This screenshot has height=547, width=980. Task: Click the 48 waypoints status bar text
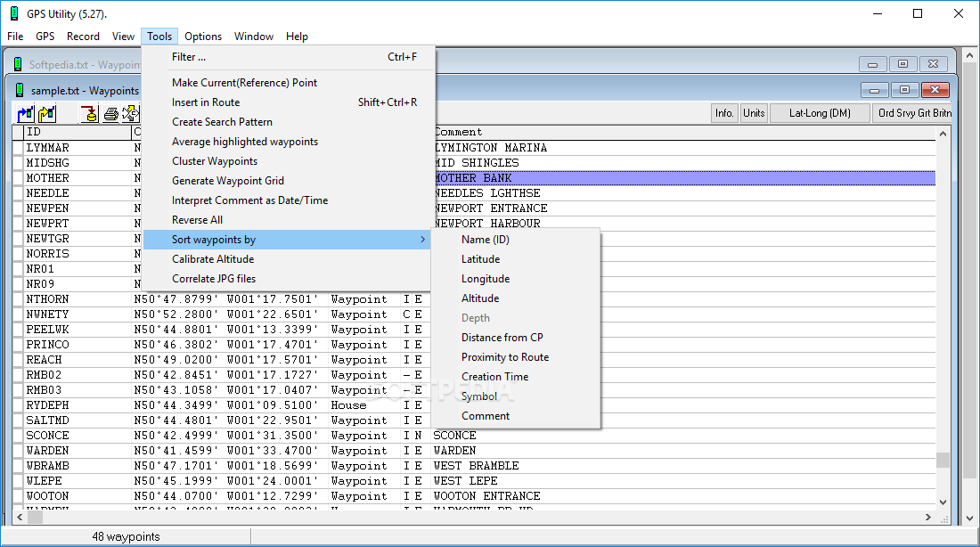pyautogui.click(x=126, y=537)
